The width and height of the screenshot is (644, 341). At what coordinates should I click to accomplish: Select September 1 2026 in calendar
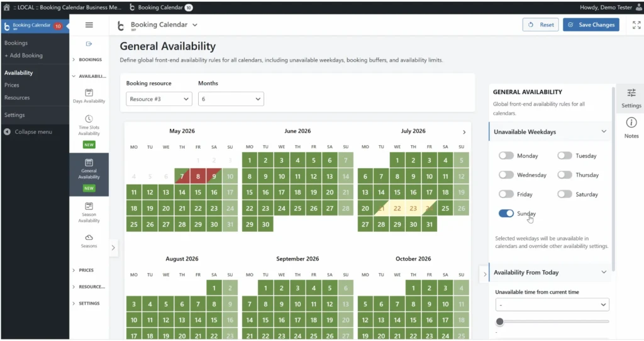tap(265, 288)
